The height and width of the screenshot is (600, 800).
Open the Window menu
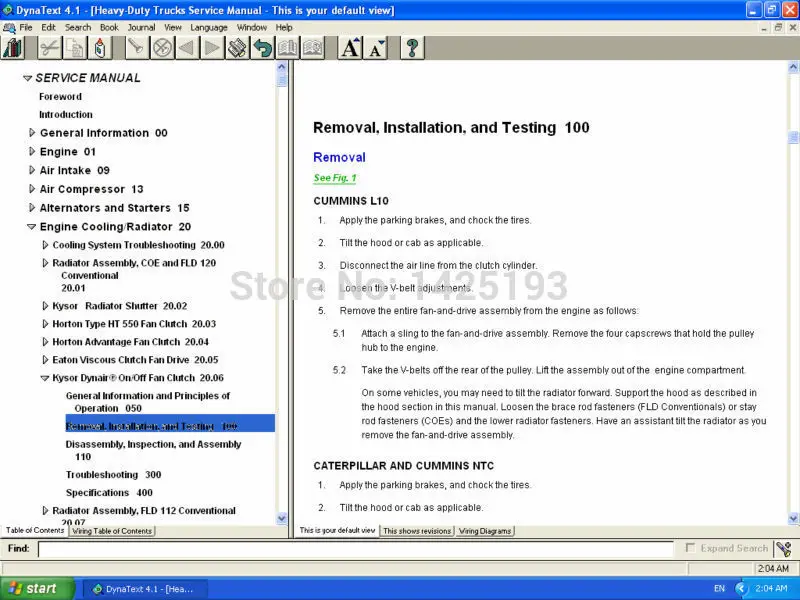point(252,28)
